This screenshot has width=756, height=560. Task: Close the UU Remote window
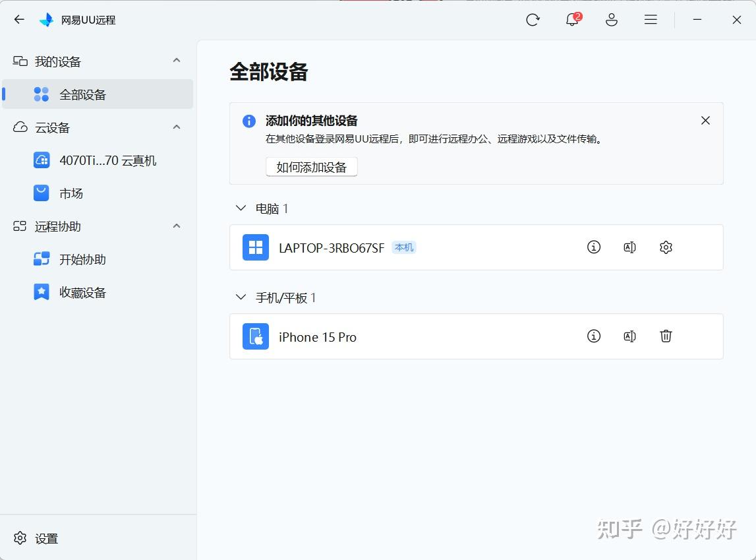pyautogui.click(x=737, y=20)
